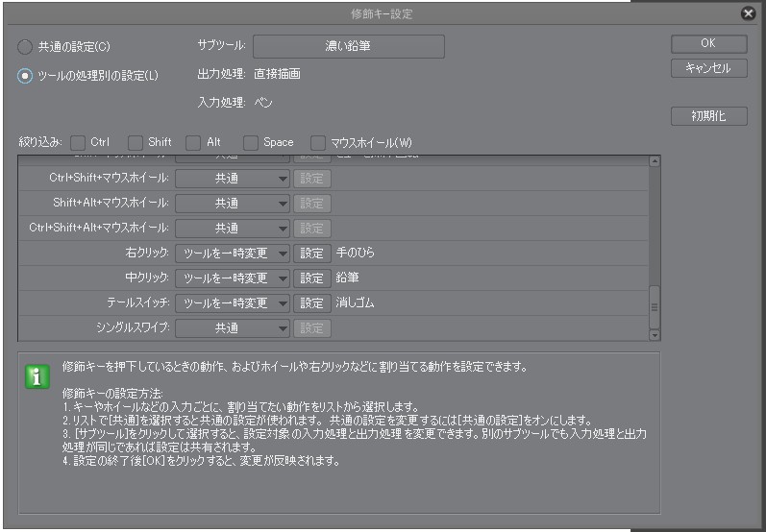Expand the テールスイッチ action dropdown
Screen dimensions: 766x532
click(232, 303)
